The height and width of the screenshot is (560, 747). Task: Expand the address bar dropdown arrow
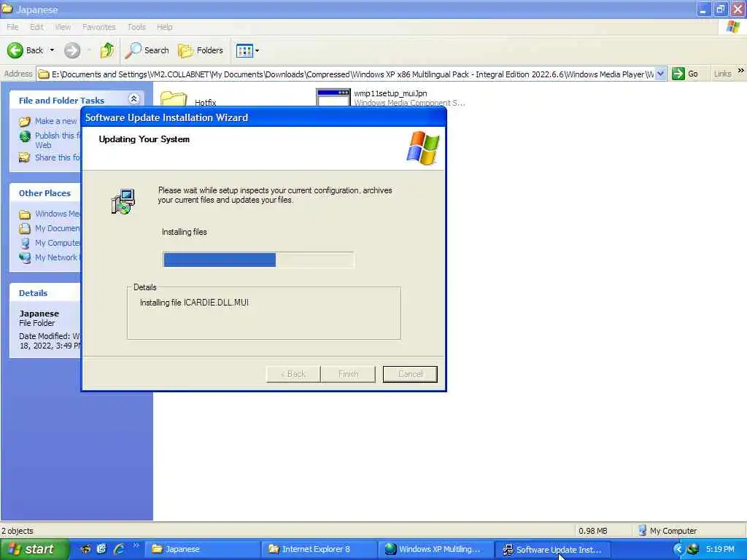click(x=661, y=74)
